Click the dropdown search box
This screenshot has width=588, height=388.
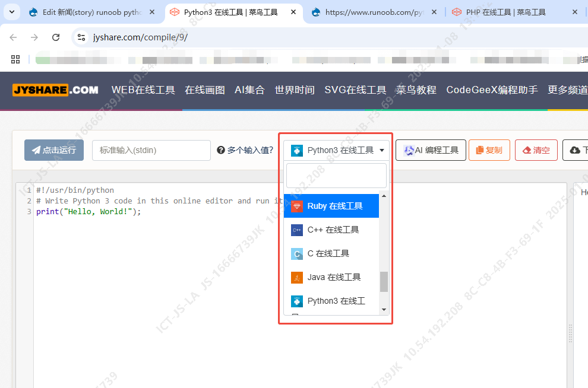tap(336, 175)
